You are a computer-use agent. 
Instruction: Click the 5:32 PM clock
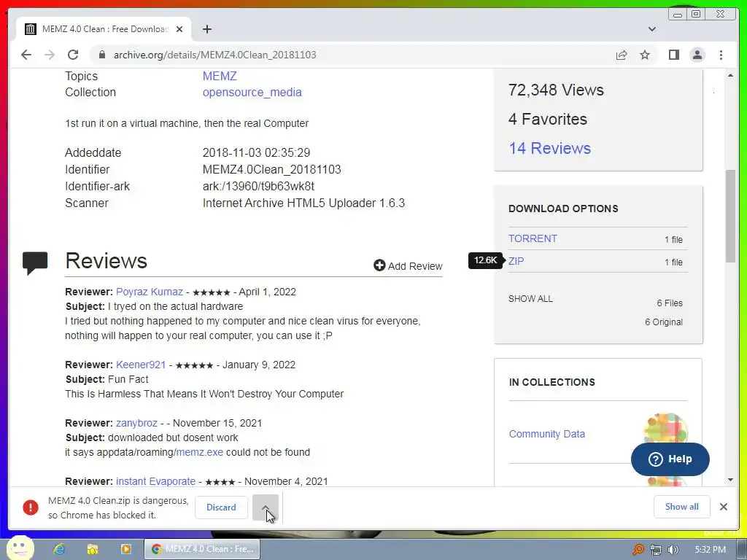710,550
